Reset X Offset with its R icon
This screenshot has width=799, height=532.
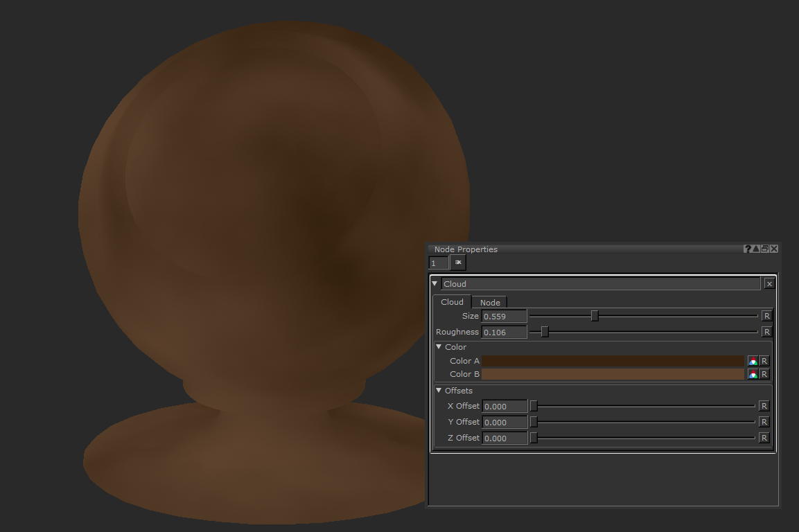765,406
